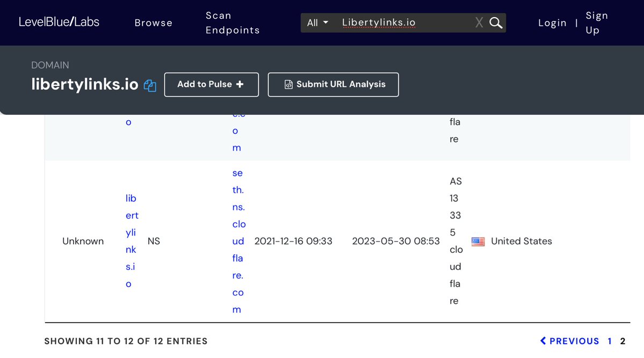Expand the All search filter dropdown
Viewport: 644px width, 358px height.
(x=317, y=23)
